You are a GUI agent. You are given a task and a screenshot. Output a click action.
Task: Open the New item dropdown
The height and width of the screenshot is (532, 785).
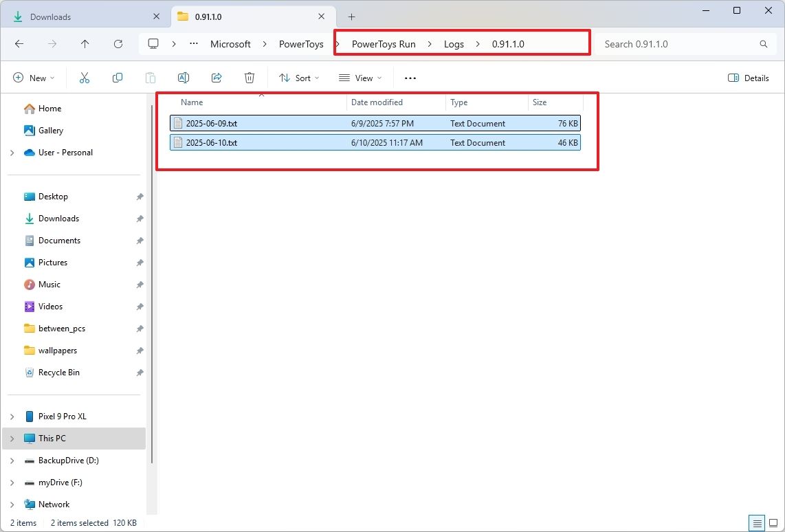click(34, 78)
